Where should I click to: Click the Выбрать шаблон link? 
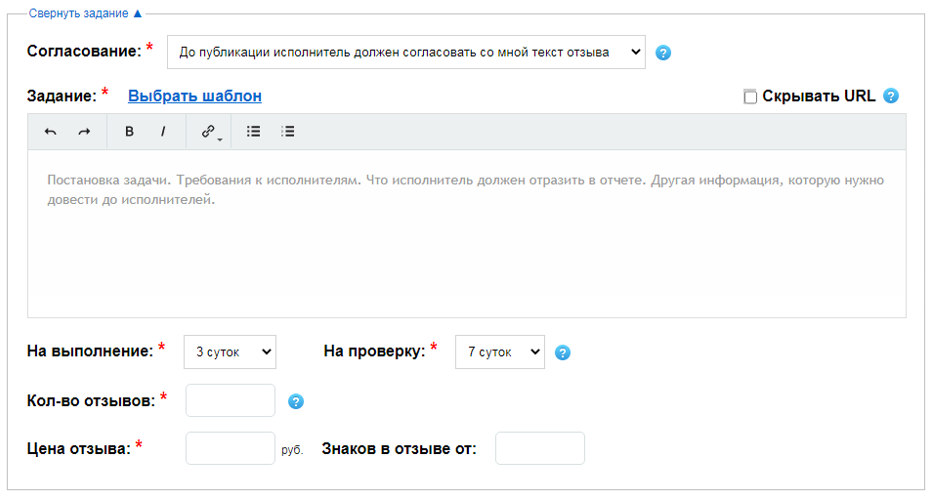pyautogui.click(x=194, y=95)
